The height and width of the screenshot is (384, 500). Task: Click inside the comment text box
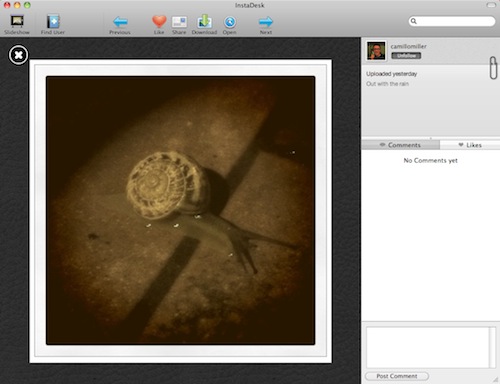click(428, 347)
